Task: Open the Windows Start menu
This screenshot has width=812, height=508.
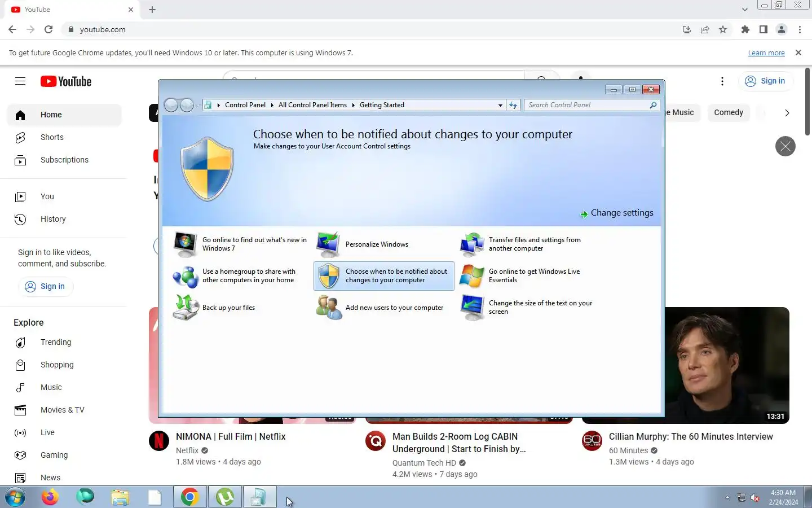Action: (15, 497)
